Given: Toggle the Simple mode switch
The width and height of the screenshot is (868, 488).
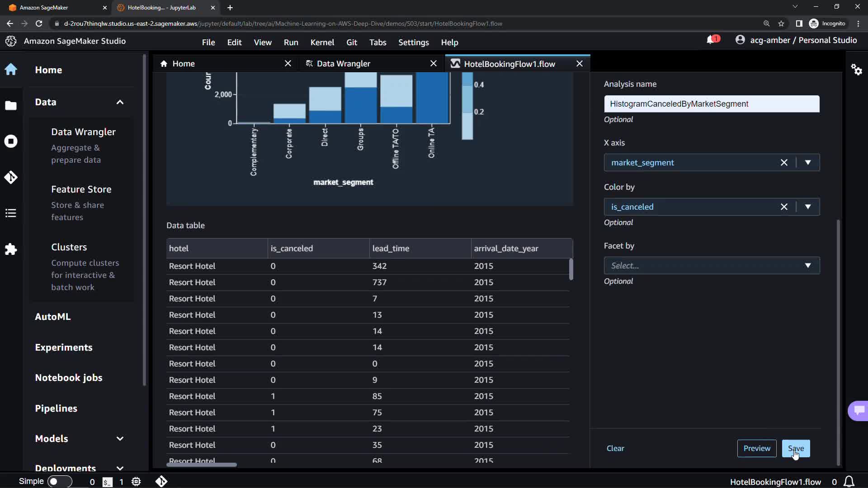Looking at the screenshot, I should click(x=60, y=482).
